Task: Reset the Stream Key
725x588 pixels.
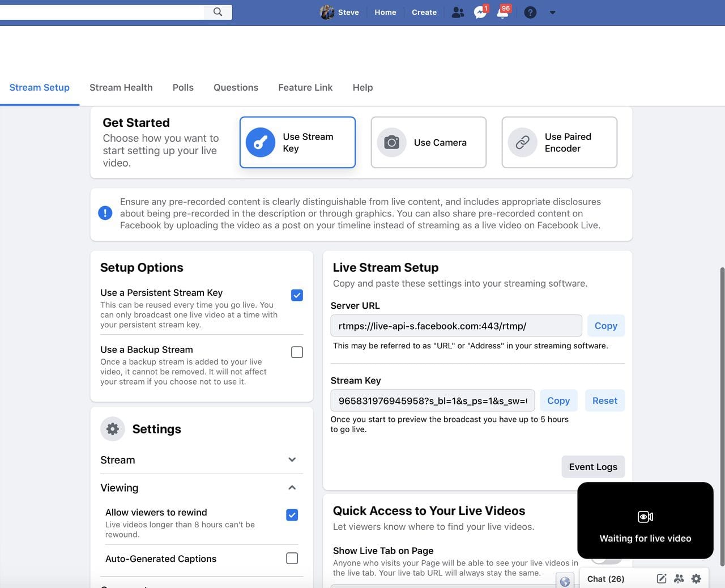Action: pos(604,400)
